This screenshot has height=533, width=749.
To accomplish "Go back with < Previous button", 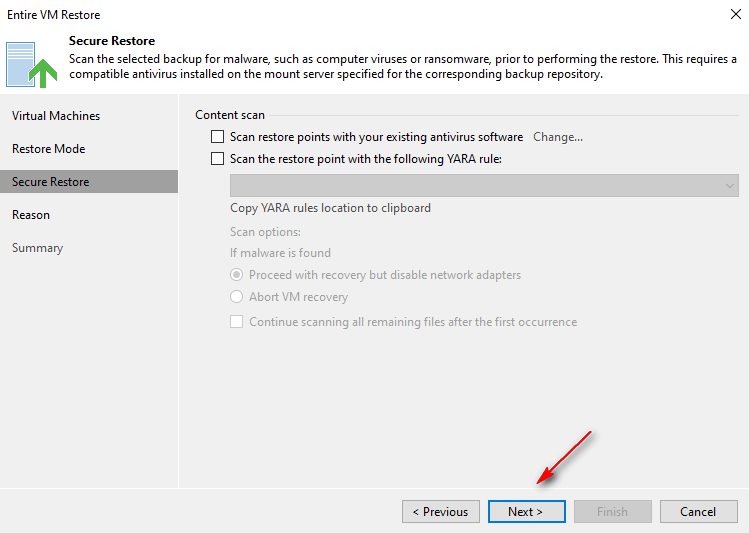I will [440, 512].
